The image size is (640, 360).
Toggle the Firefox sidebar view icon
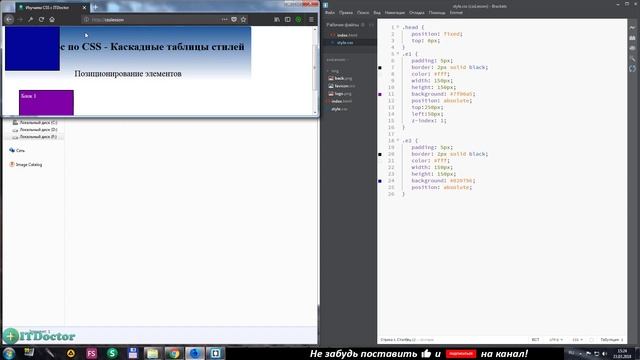point(288,19)
